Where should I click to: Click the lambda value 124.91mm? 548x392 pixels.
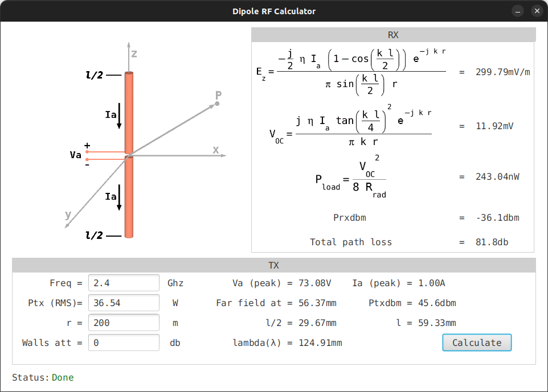click(x=320, y=343)
